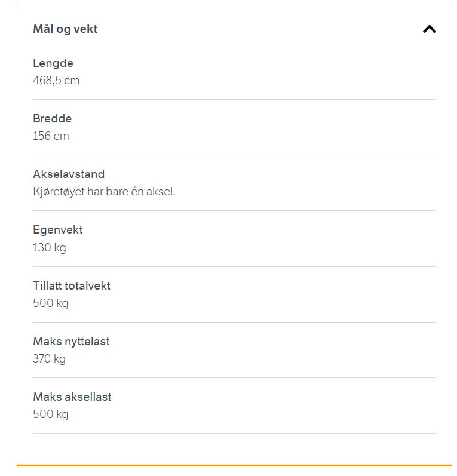Click the orange divider line at the bottom
The width and height of the screenshot is (457, 476).
[234, 465]
